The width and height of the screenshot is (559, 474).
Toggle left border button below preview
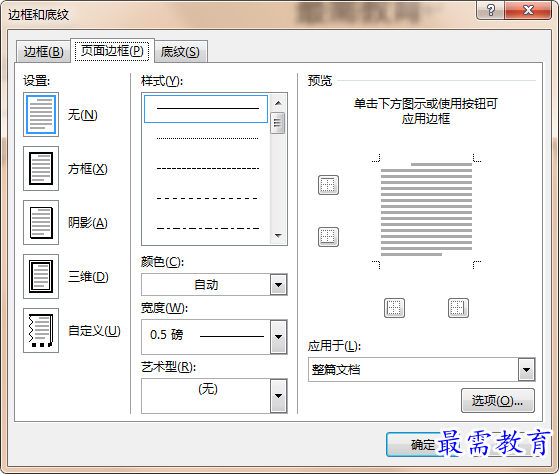[394, 308]
